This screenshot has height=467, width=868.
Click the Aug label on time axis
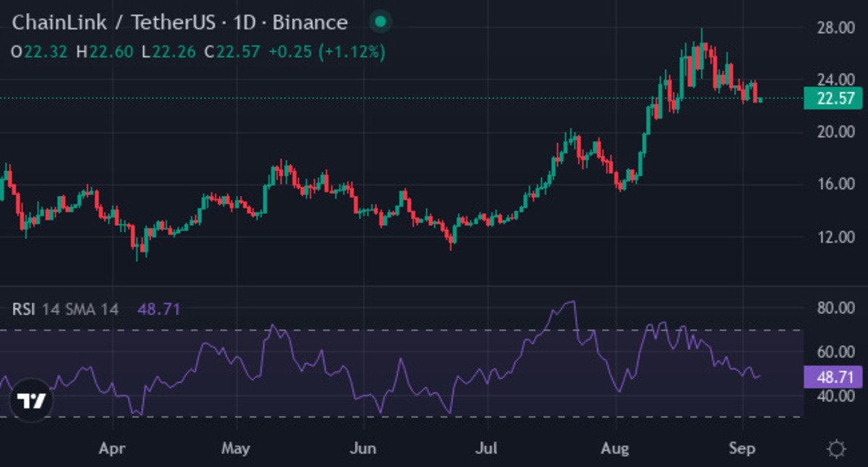pyautogui.click(x=616, y=449)
